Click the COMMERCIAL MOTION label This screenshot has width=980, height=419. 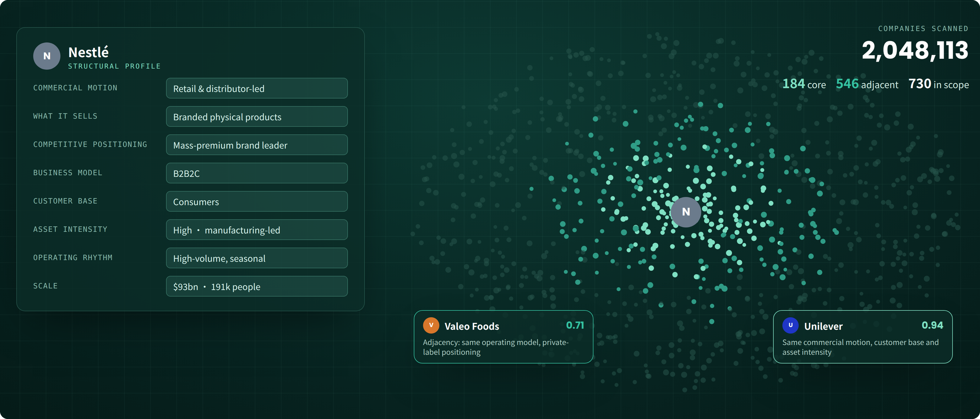75,88
